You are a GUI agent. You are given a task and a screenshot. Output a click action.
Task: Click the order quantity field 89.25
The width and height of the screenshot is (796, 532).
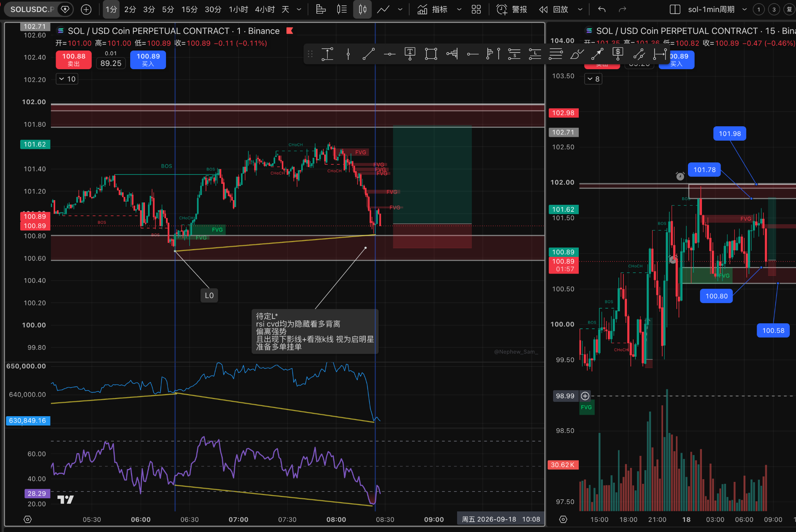pyautogui.click(x=111, y=63)
